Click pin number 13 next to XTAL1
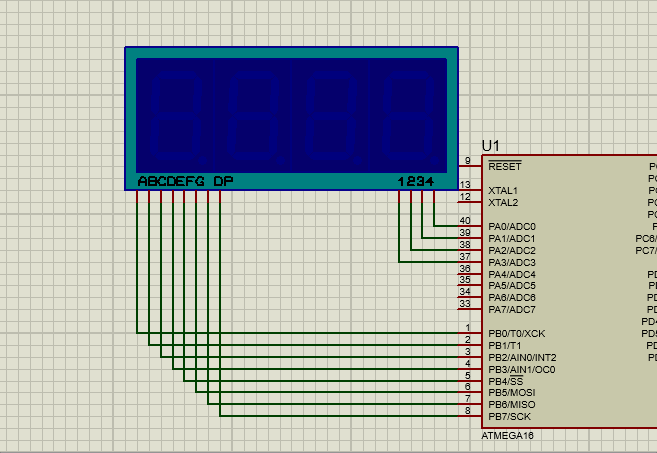The height and width of the screenshot is (453, 657). click(x=465, y=185)
